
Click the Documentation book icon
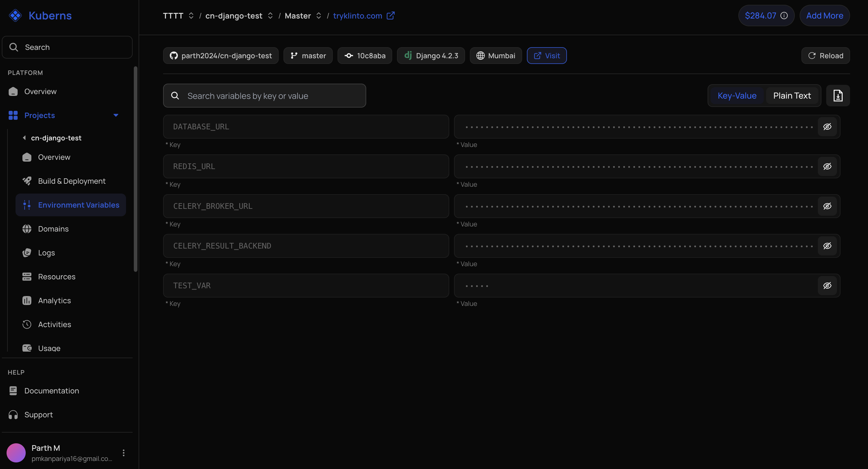pyautogui.click(x=13, y=391)
